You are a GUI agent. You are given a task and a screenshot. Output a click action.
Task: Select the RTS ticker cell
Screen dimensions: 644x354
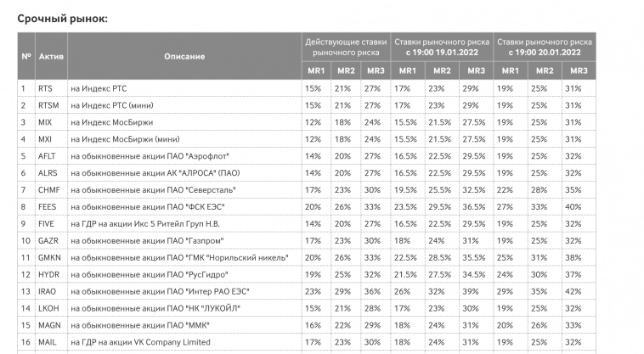pyautogui.click(x=46, y=88)
